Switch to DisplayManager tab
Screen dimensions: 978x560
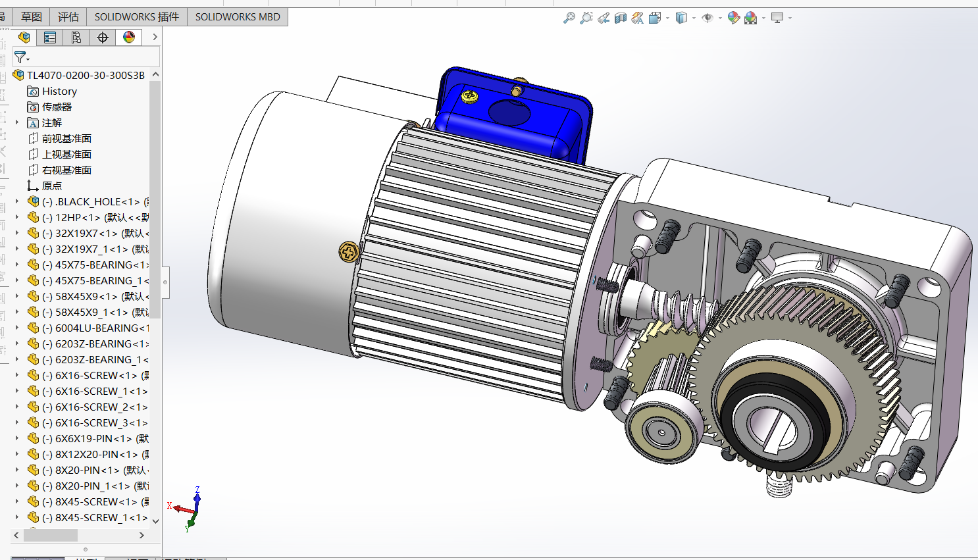tap(129, 38)
